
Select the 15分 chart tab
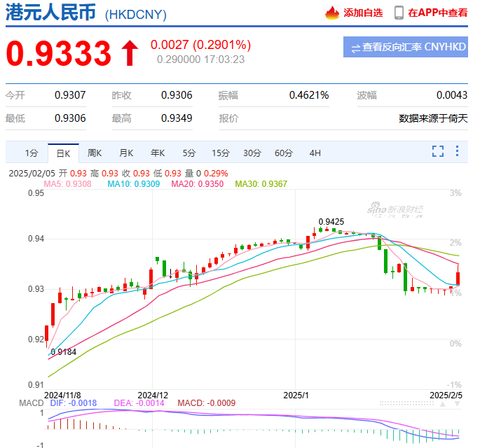point(221,153)
